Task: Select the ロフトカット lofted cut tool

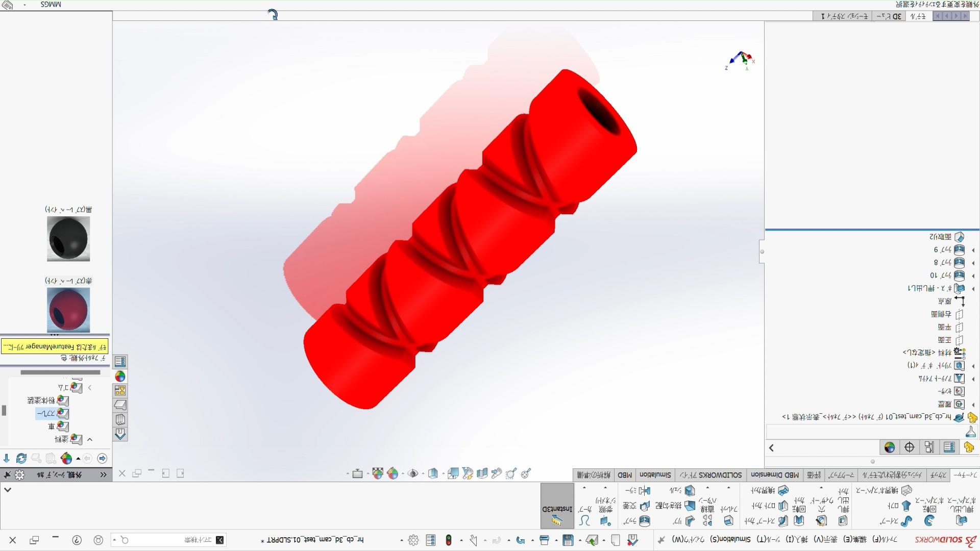Action: (x=770, y=506)
